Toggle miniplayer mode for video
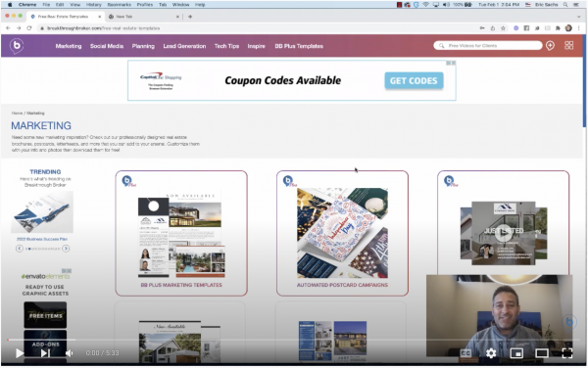Viewport: 588px width, 368px height. tap(516, 353)
